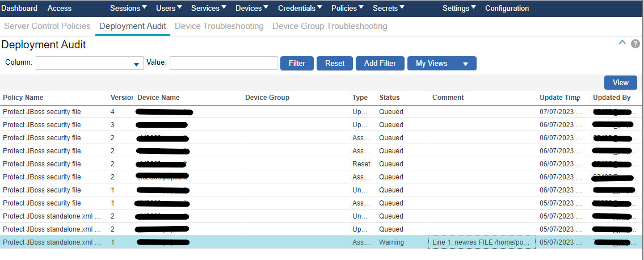Open the Column dropdown

tap(136, 64)
